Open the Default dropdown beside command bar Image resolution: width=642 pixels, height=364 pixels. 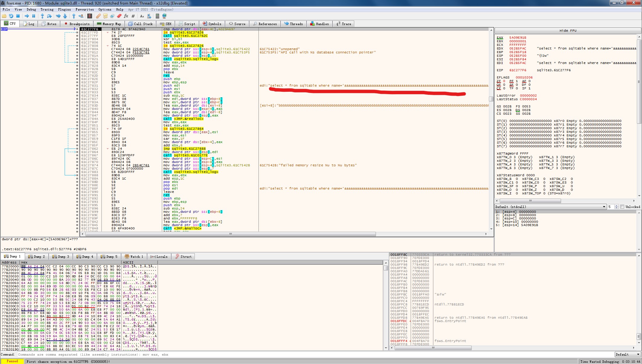[x=628, y=354]
